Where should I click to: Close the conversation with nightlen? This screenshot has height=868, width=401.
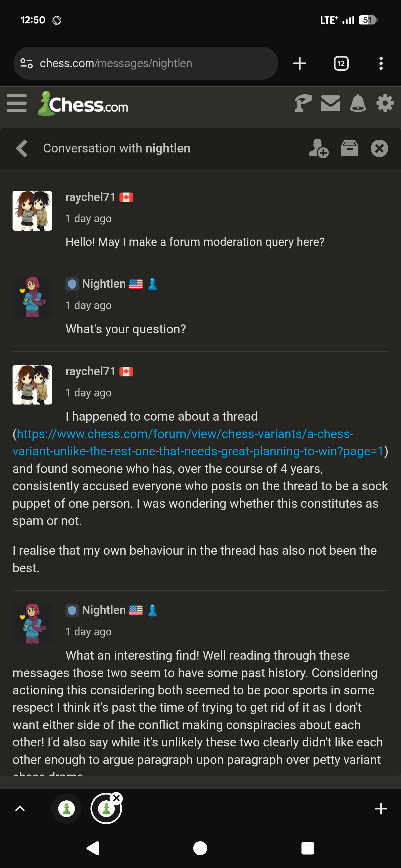379,148
